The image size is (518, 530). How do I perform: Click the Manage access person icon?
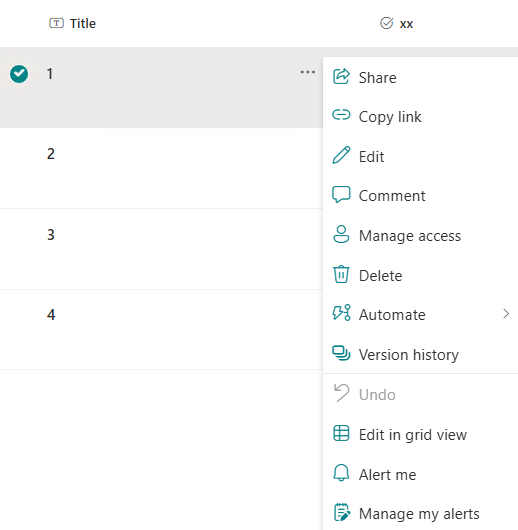click(x=341, y=234)
